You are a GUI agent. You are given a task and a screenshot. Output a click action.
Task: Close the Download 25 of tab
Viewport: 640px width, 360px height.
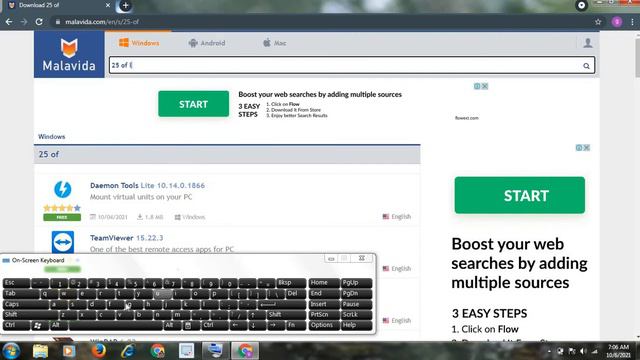tap(108, 5)
